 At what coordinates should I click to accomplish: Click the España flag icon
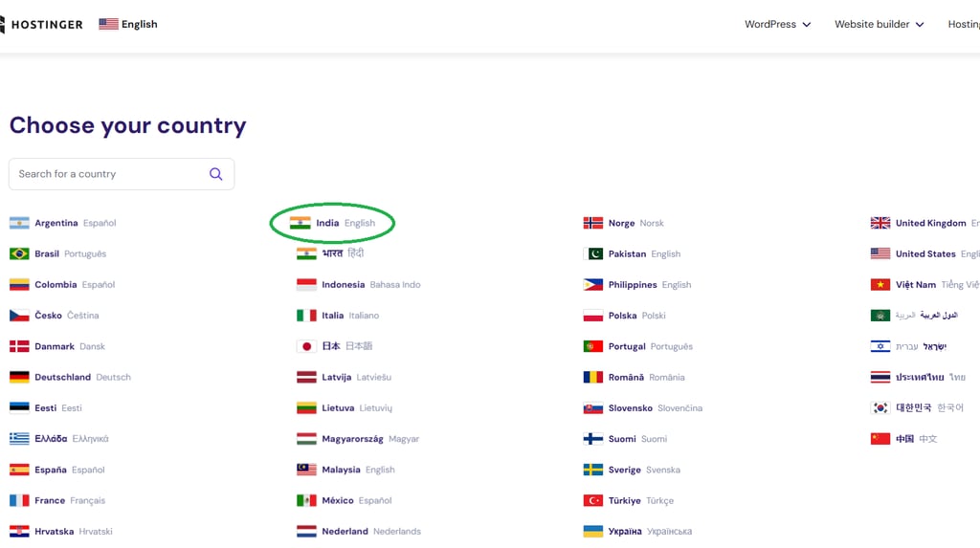pyautogui.click(x=19, y=470)
